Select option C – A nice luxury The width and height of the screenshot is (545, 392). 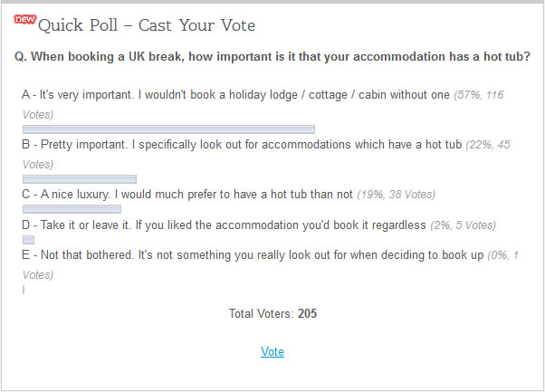(187, 195)
